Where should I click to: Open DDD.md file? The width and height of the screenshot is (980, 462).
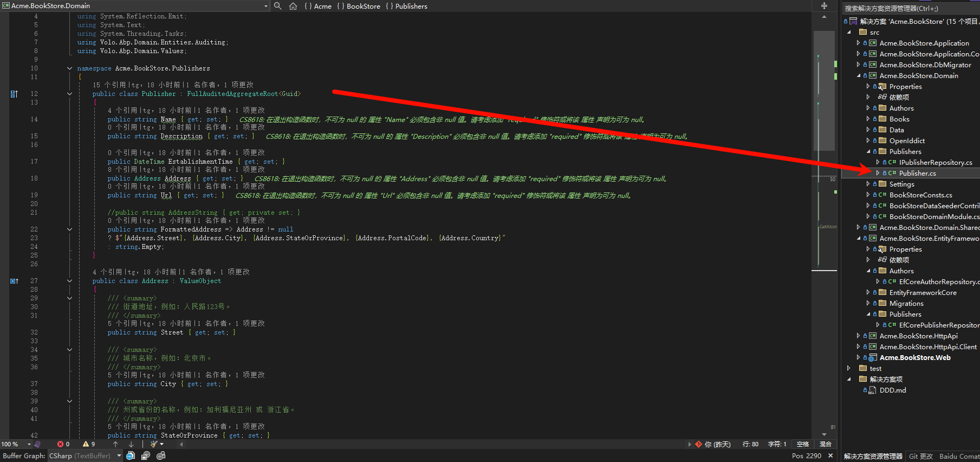point(893,390)
